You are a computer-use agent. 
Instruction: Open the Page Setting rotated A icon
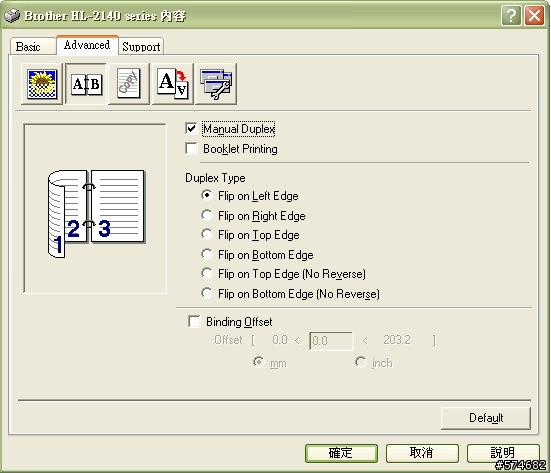173,84
